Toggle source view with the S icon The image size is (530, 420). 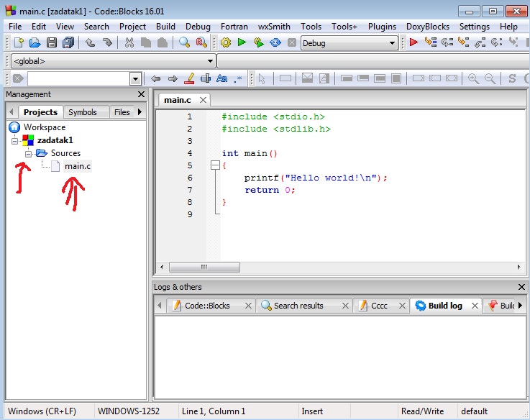pyautogui.click(x=512, y=79)
